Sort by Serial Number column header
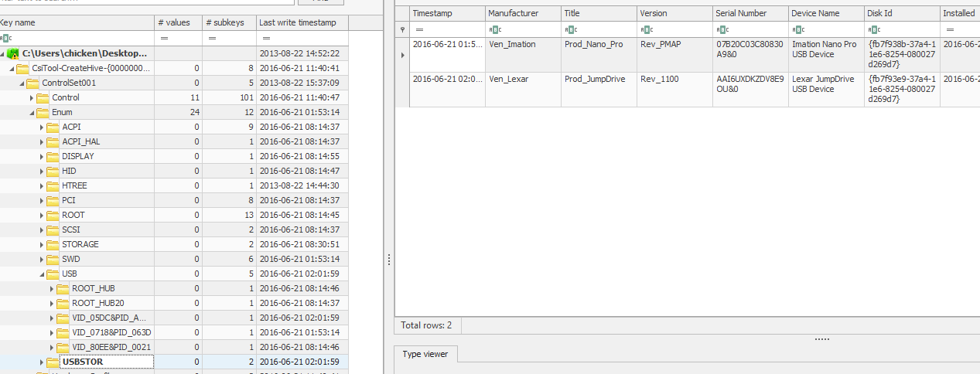This screenshot has height=374, width=980. [x=750, y=13]
